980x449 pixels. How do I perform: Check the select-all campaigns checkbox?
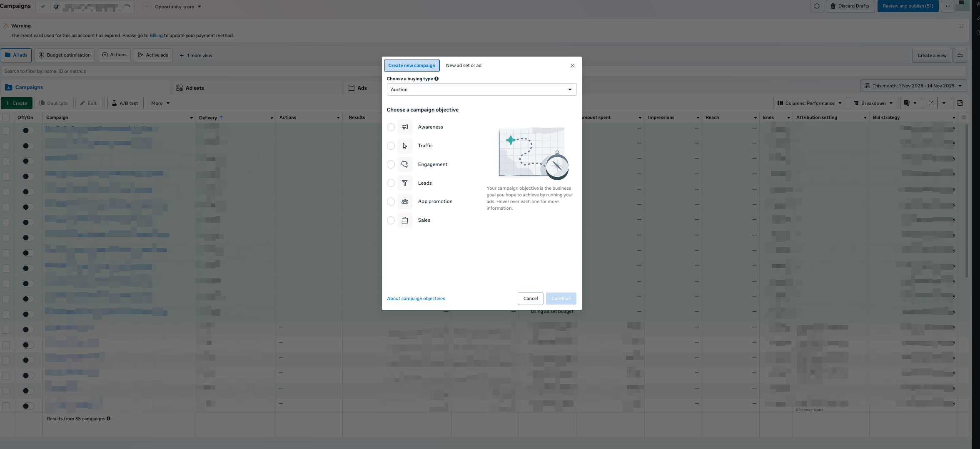point(6,118)
